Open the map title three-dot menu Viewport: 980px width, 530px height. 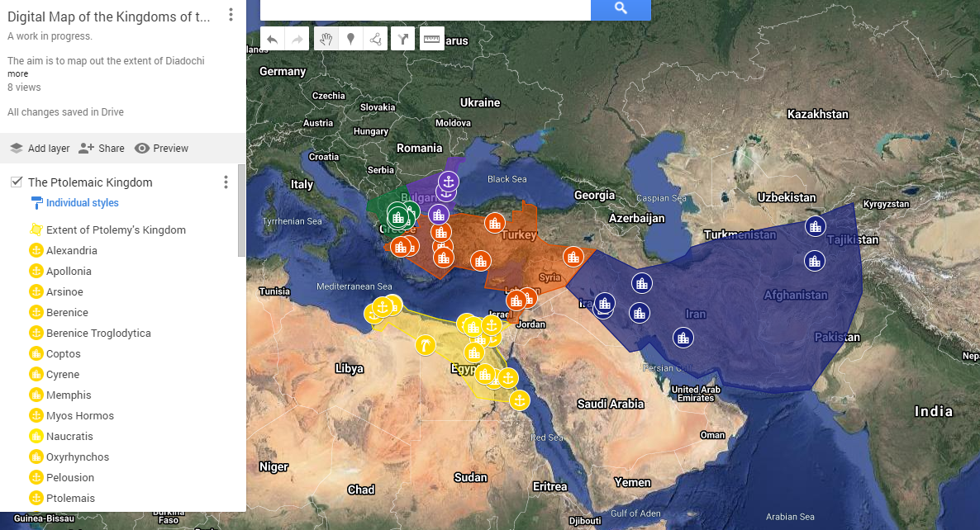(x=231, y=14)
